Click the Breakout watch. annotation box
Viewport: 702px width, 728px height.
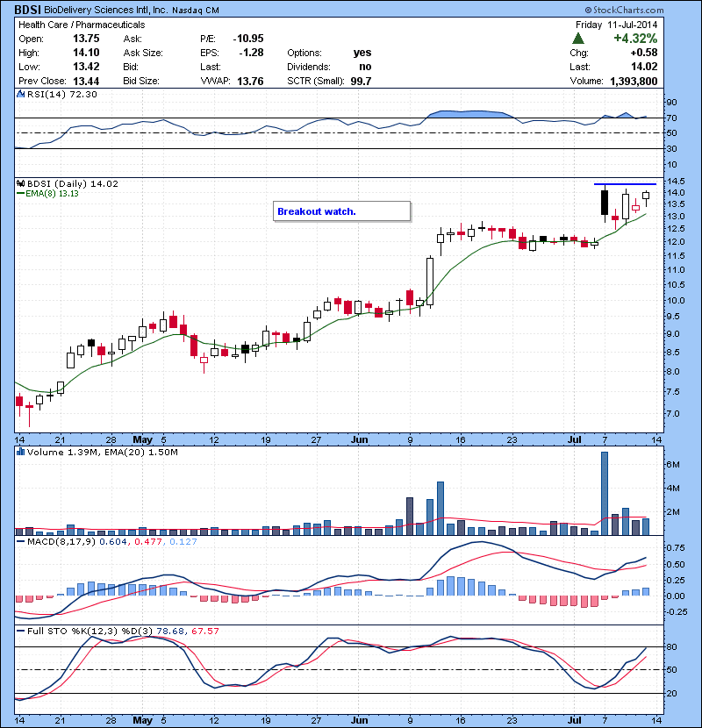(x=341, y=211)
